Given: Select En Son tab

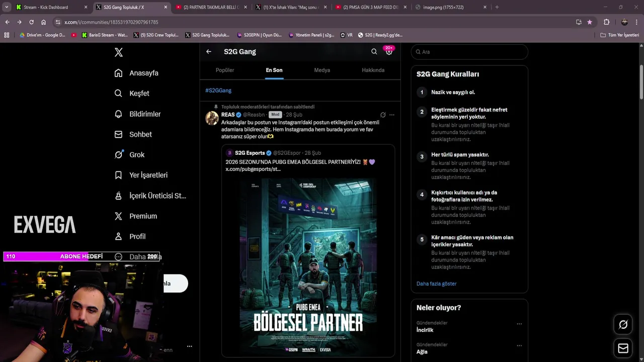Looking at the screenshot, I should point(274,70).
